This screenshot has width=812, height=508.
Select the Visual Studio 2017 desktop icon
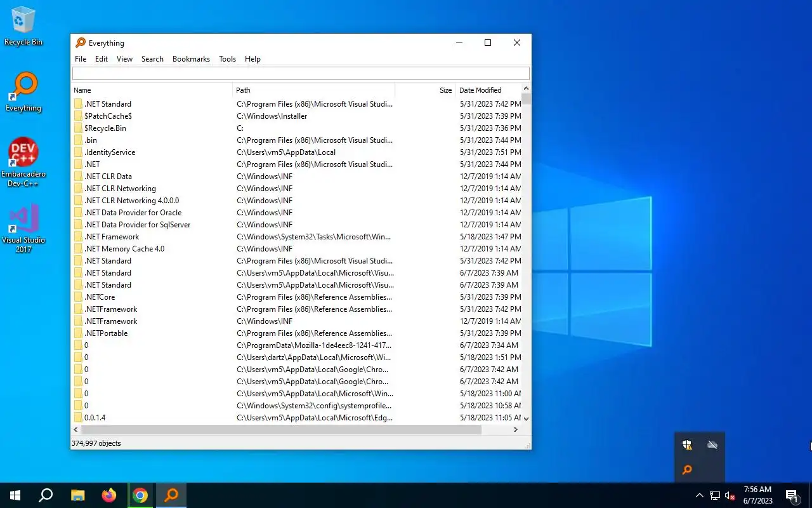click(x=23, y=229)
